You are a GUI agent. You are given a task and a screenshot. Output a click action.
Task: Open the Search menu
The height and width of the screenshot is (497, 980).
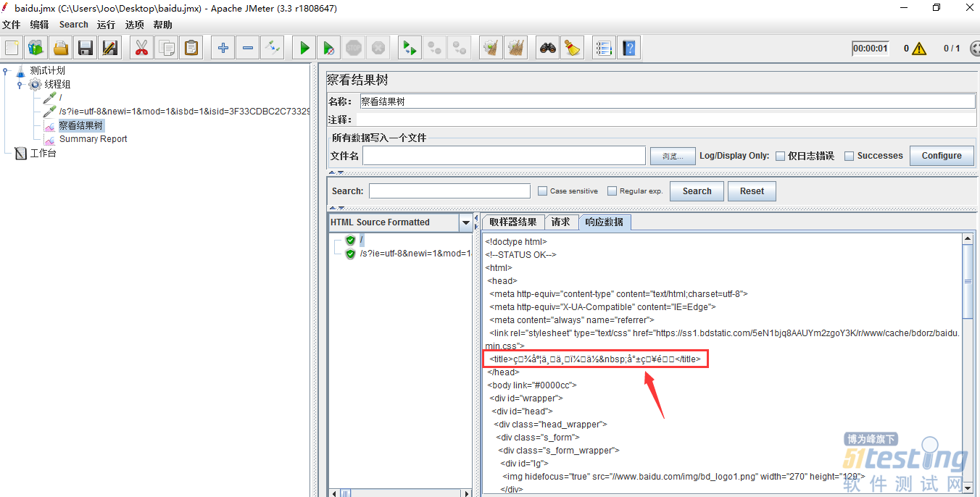[x=74, y=25]
